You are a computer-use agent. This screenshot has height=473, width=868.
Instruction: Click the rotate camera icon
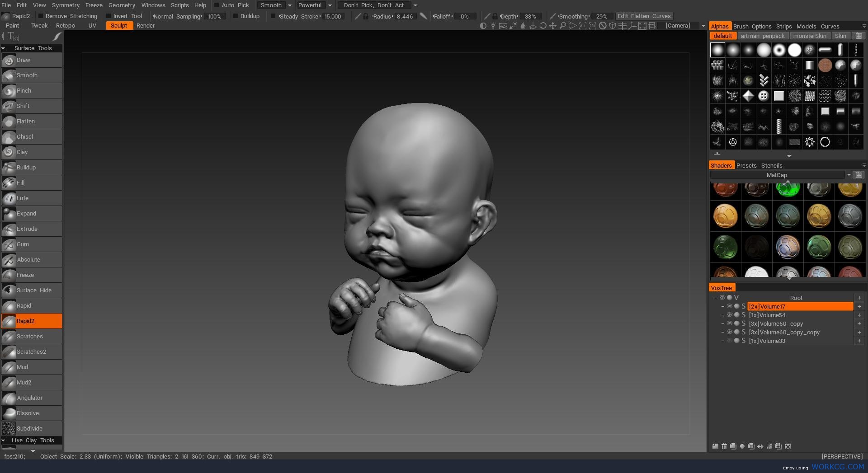[x=543, y=26]
